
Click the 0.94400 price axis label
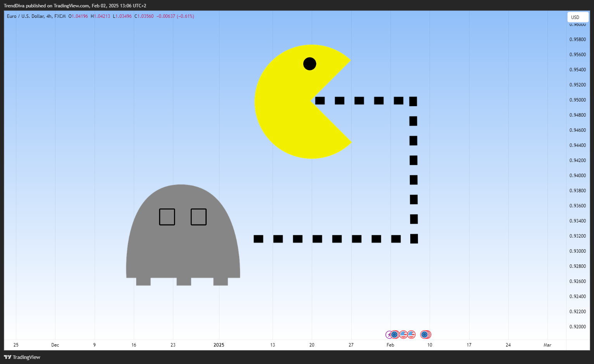pyautogui.click(x=578, y=145)
